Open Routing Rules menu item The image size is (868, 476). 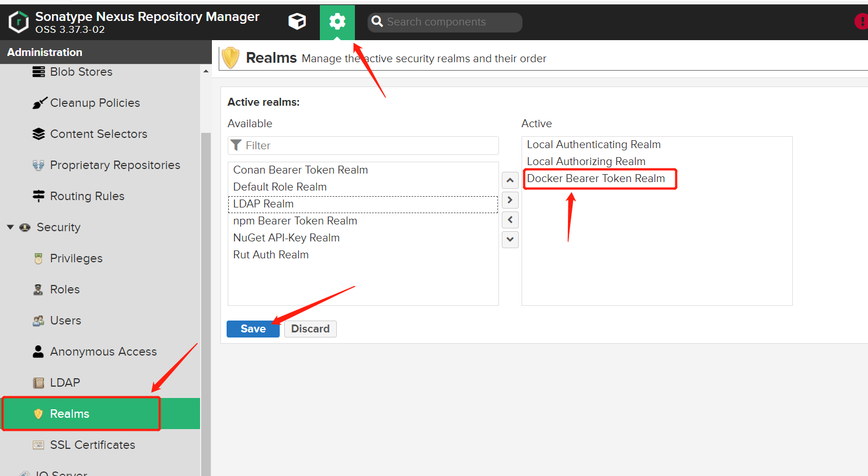[x=87, y=196]
